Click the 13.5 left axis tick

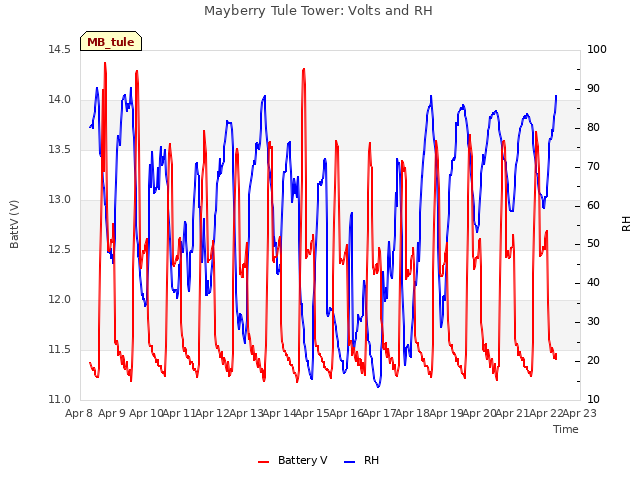pyautogui.click(x=59, y=149)
